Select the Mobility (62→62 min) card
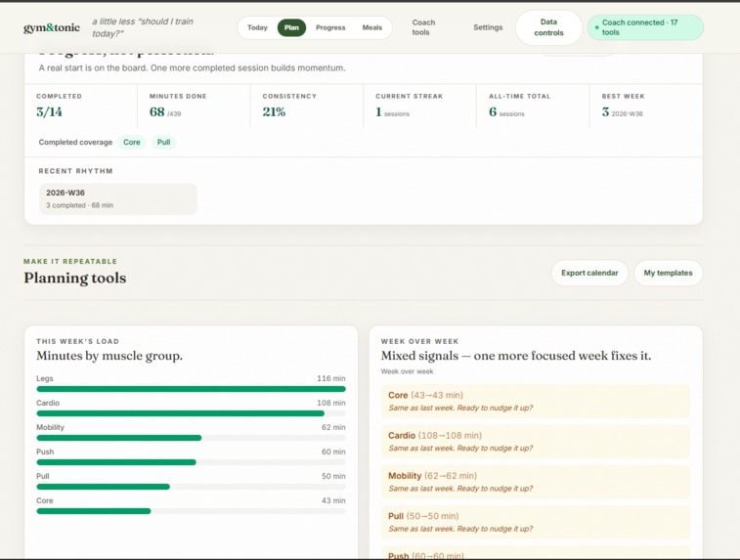 tap(535, 482)
